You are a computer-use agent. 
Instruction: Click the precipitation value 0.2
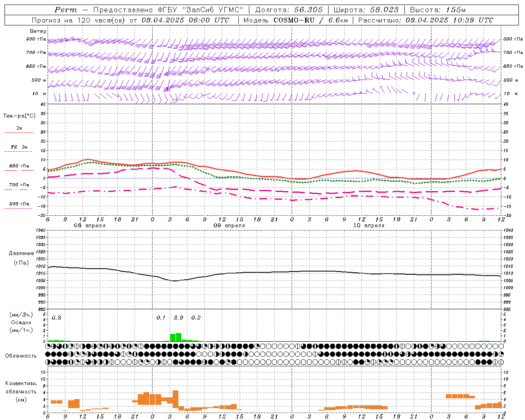196,317
